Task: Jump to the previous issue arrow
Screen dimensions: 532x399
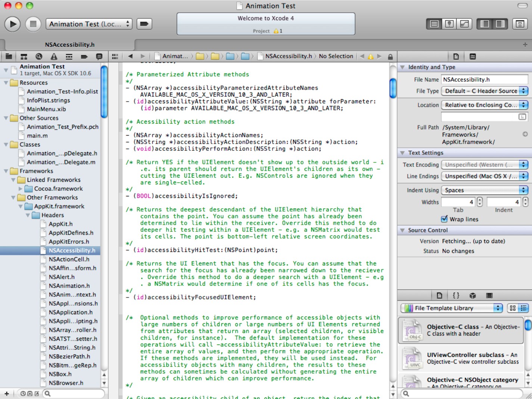Action: click(362, 56)
